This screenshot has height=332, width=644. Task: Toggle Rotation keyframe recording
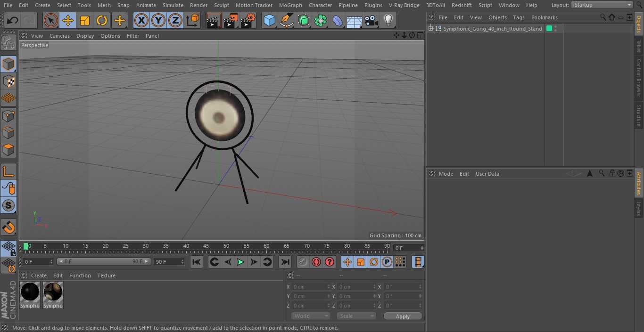point(374,262)
